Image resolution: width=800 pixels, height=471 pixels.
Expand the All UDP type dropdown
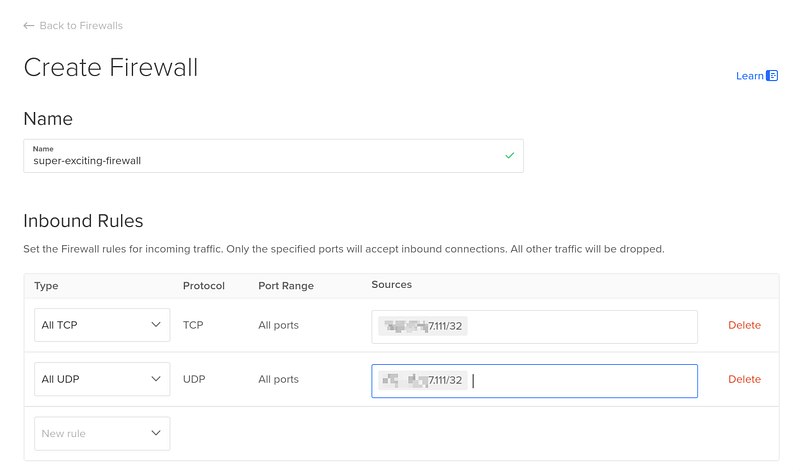[101, 379]
